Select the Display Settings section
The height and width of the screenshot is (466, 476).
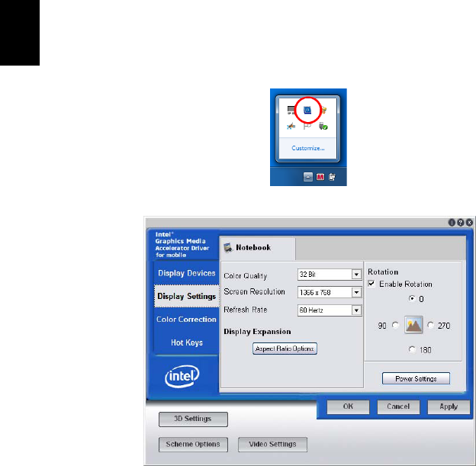[186, 296]
